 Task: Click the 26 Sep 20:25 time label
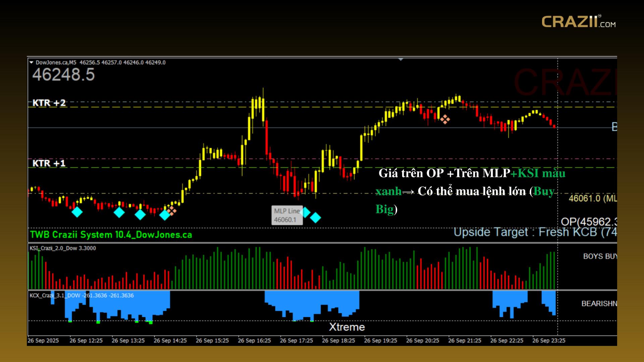pos(423,341)
